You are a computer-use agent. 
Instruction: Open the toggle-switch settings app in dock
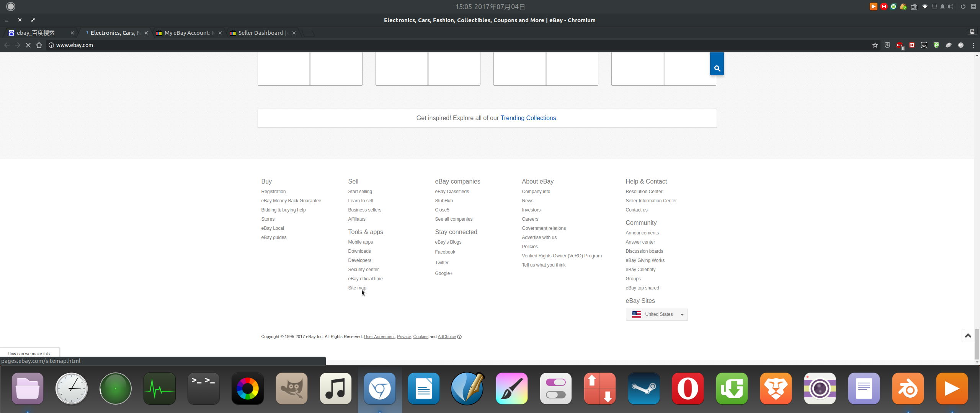(556, 389)
